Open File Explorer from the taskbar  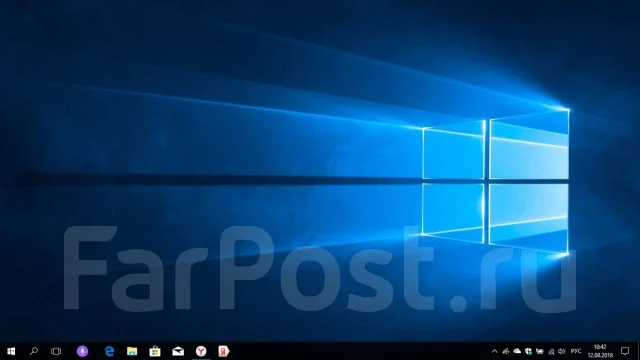[132, 351]
